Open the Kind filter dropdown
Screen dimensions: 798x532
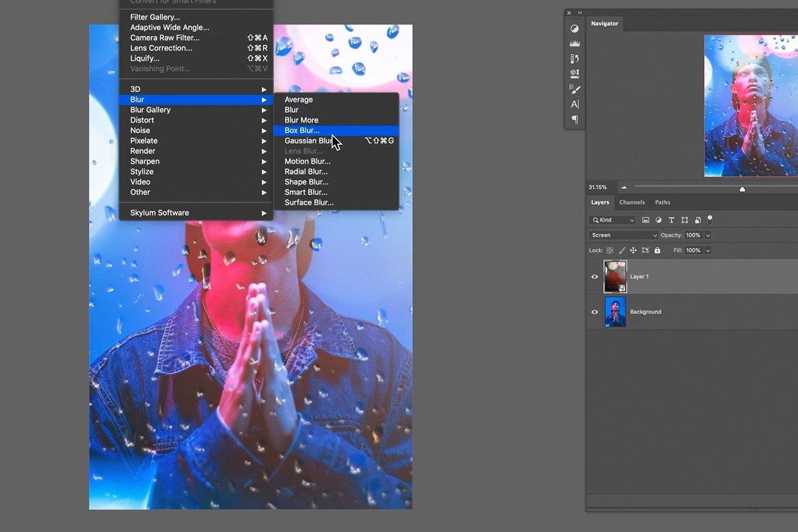[x=612, y=220]
